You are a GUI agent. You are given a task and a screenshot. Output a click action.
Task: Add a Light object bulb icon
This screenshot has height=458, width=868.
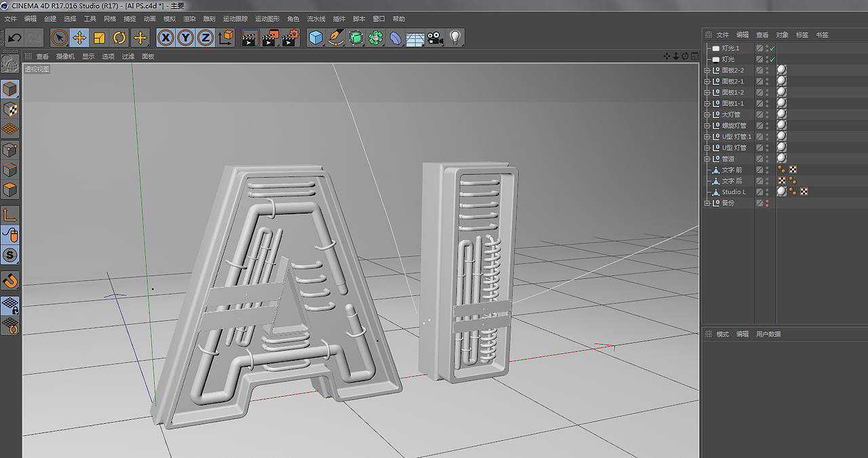pyautogui.click(x=455, y=38)
